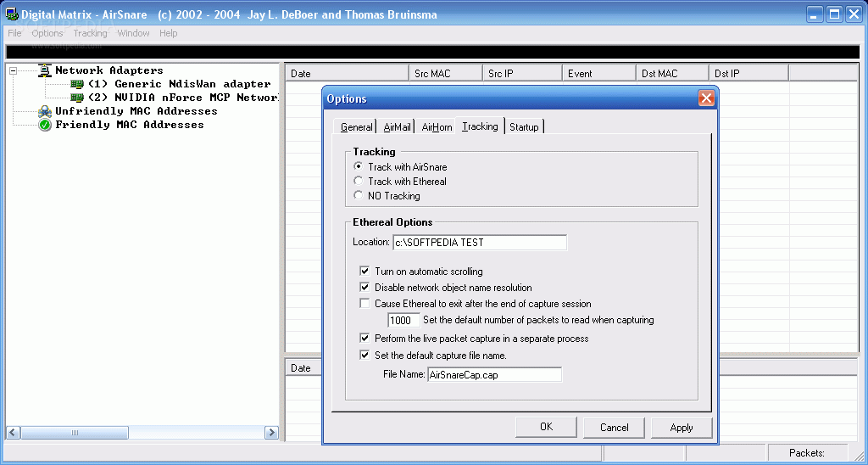This screenshot has width=868, height=465.
Task: Open the Tracking menu in menu bar
Action: click(x=90, y=33)
